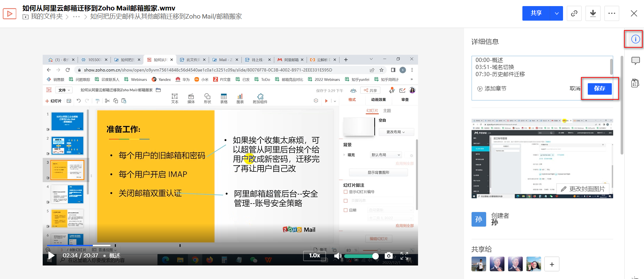Screen dimensions: 644x279
Task: Add a share member with the plus button
Action: tap(552, 264)
